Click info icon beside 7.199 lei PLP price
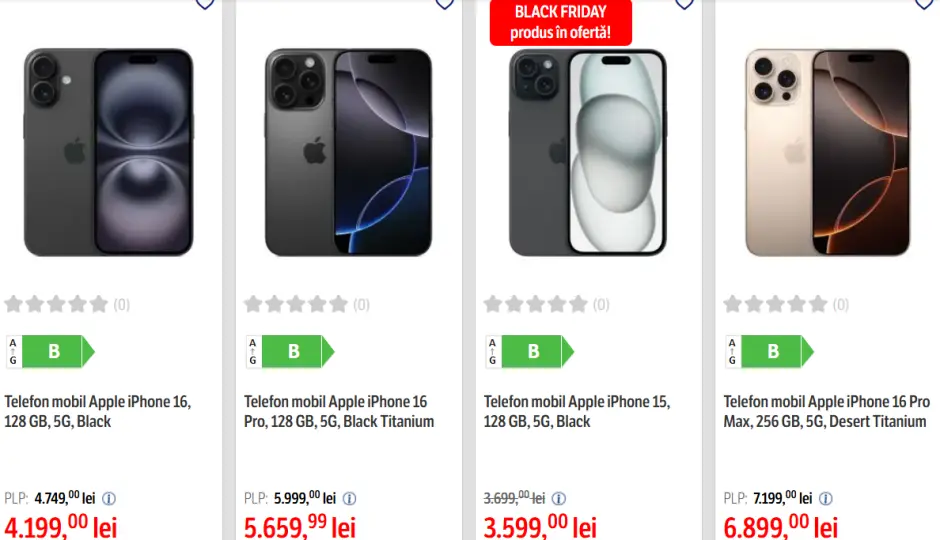 pyautogui.click(x=826, y=498)
